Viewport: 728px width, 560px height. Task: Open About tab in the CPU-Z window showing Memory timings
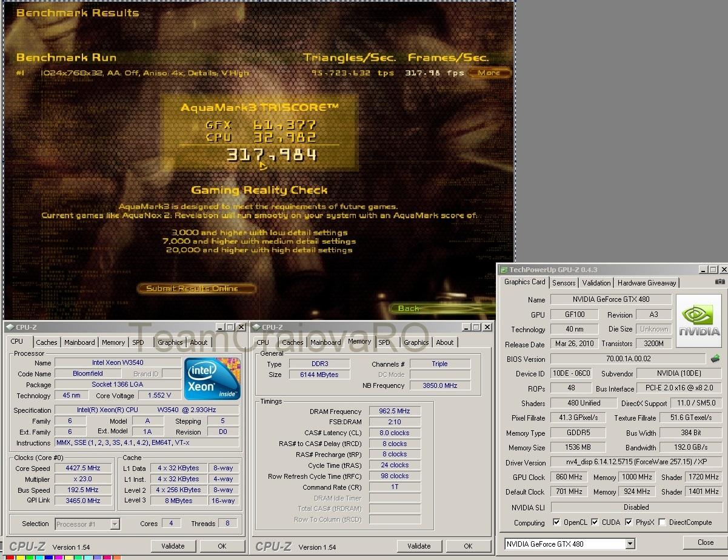[445, 342]
